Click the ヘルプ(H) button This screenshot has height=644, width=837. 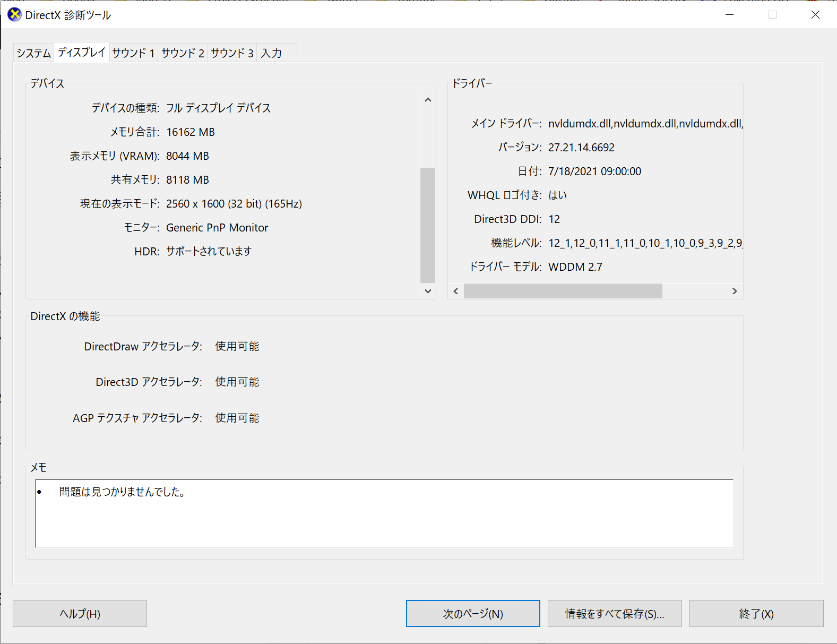point(80,614)
